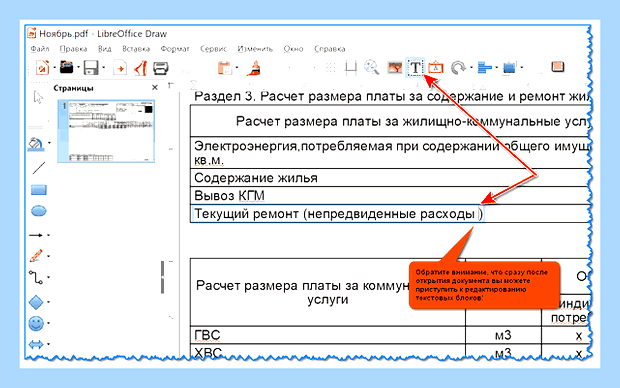The image size is (620, 388).
Task: Open the Справка menu
Action: [329, 49]
